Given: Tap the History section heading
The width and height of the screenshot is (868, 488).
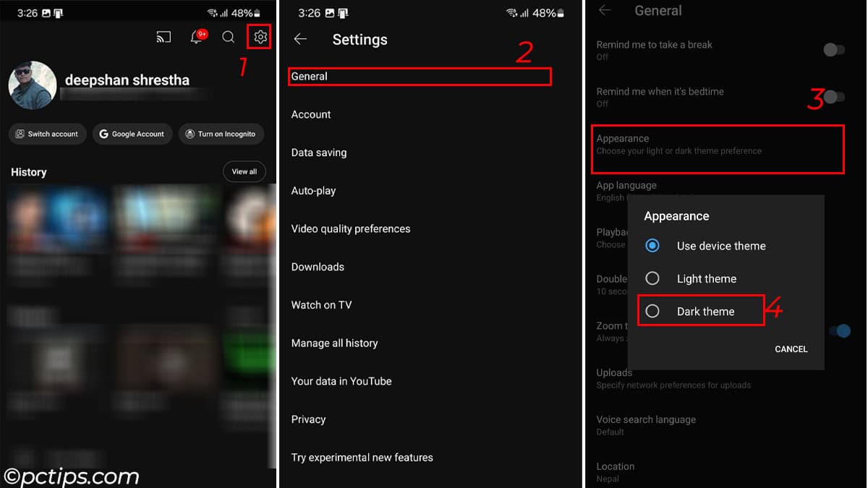Looking at the screenshot, I should tap(29, 172).
